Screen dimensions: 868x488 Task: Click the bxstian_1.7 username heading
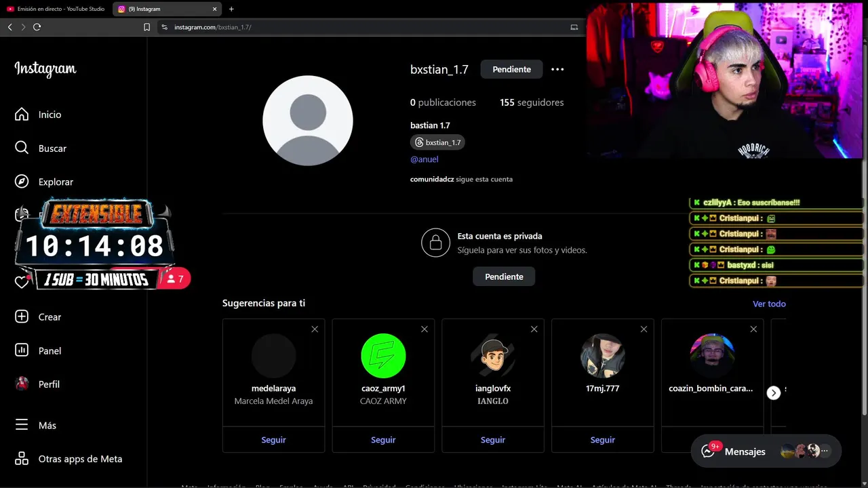coord(439,69)
